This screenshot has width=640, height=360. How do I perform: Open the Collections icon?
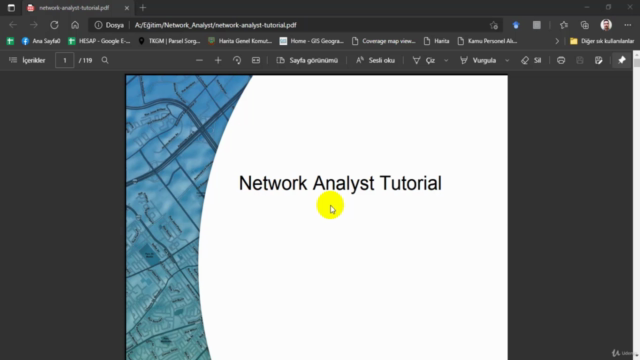[584, 25]
